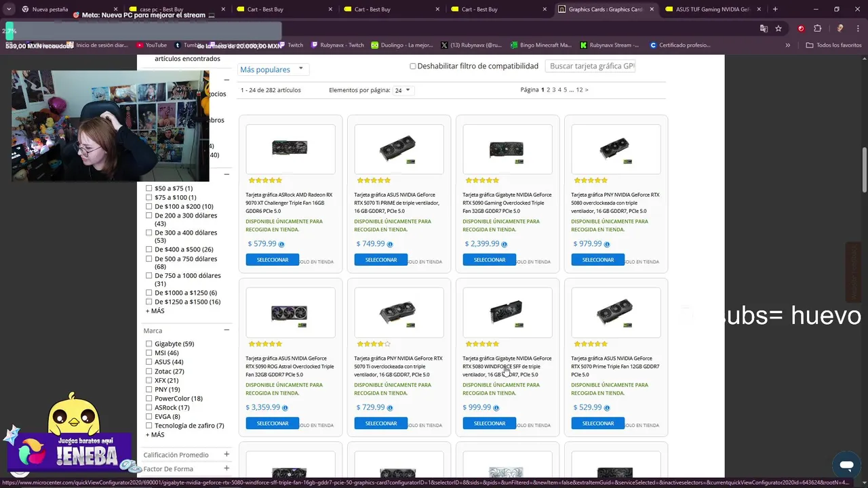The image size is (868, 488).
Task: Toggle Deshabilitar filtro de compatibilidad checkbox
Action: (412, 66)
